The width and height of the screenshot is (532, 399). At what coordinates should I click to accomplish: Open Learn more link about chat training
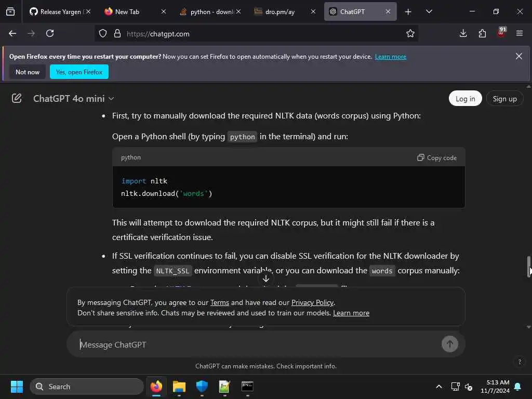tap(351, 313)
